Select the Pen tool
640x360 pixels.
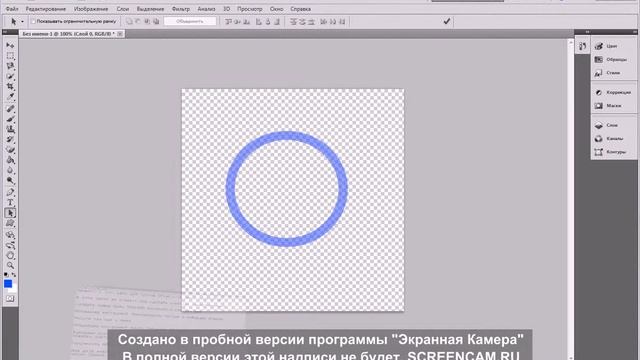point(10,192)
